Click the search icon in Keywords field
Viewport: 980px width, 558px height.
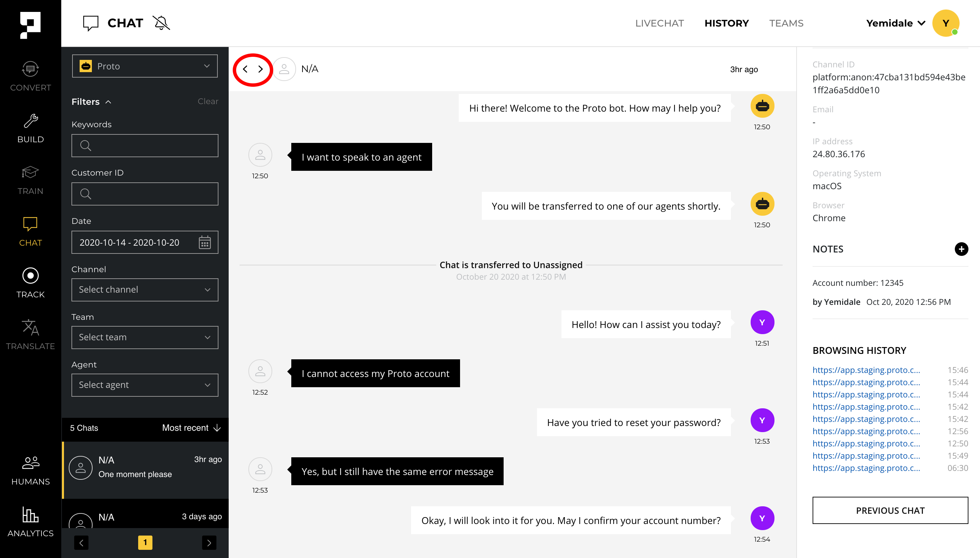[85, 146]
